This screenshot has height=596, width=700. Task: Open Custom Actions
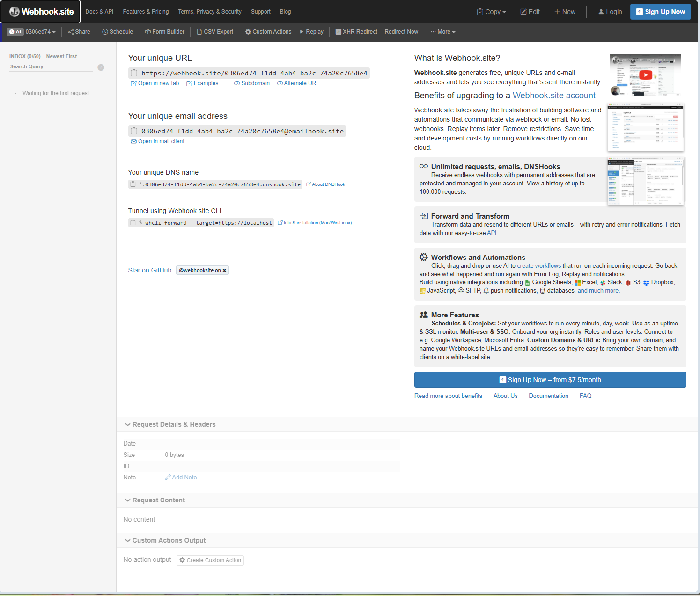(268, 32)
